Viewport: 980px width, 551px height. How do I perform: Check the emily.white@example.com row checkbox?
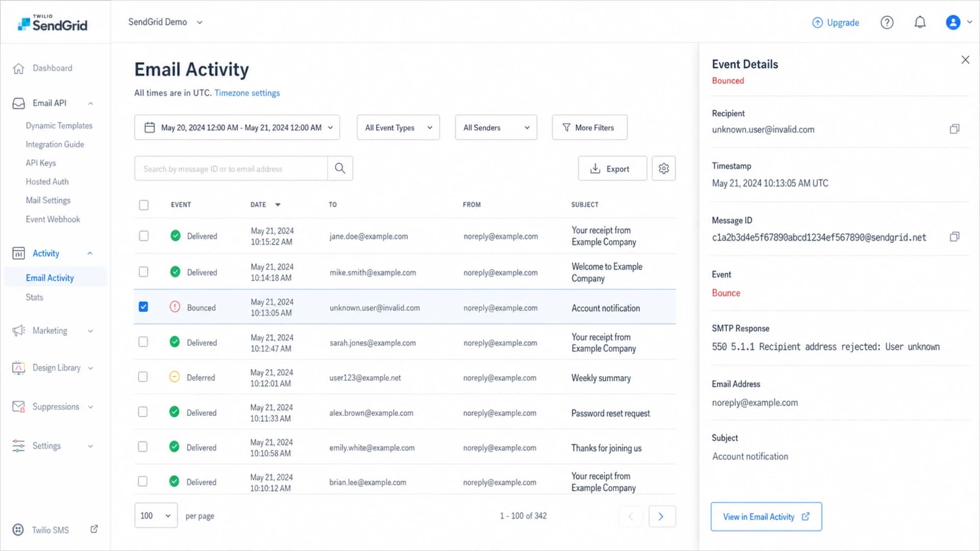[143, 447]
